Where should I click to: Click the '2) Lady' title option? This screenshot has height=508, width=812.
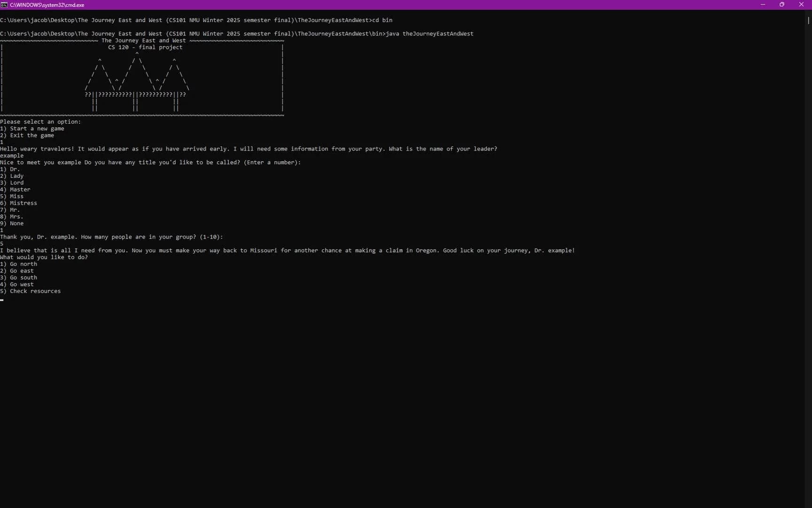12,176
